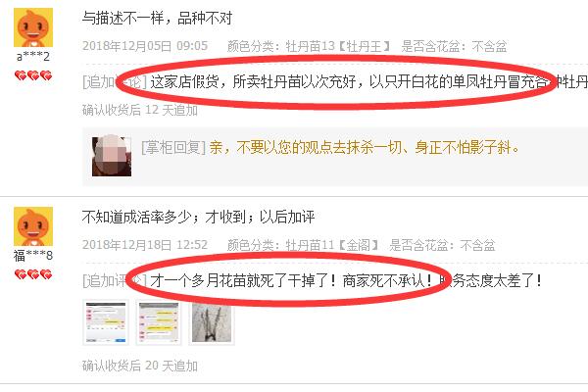Click the red hearts rank under a***2
The height and width of the screenshot is (392, 588).
[33, 75]
